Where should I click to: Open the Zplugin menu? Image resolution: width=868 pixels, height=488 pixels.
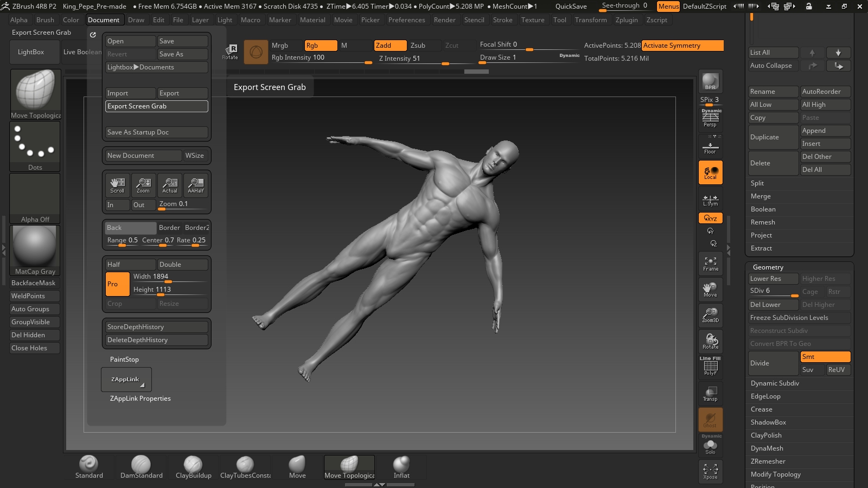click(x=627, y=20)
